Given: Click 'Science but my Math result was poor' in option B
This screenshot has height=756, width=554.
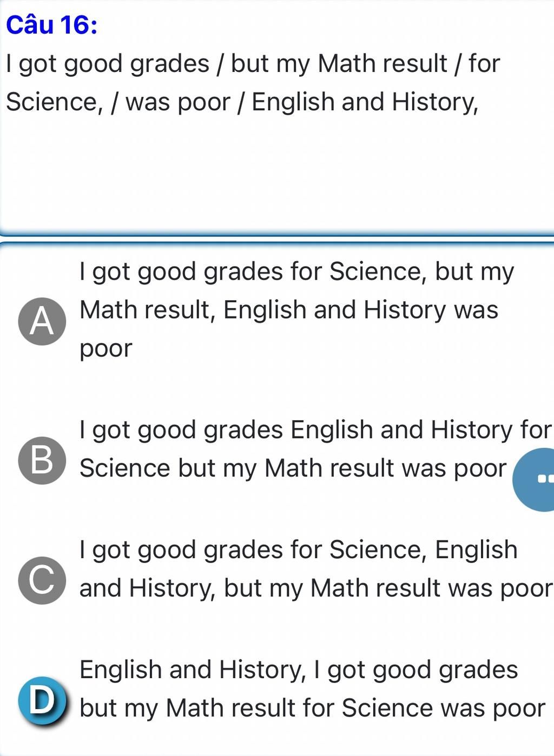Looking at the screenshot, I should coord(293,468).
